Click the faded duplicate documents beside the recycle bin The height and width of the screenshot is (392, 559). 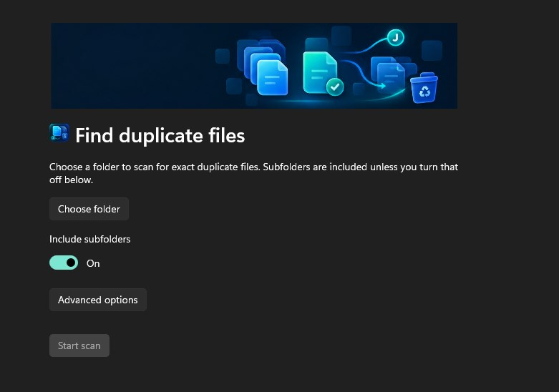[x=390, y=72]
